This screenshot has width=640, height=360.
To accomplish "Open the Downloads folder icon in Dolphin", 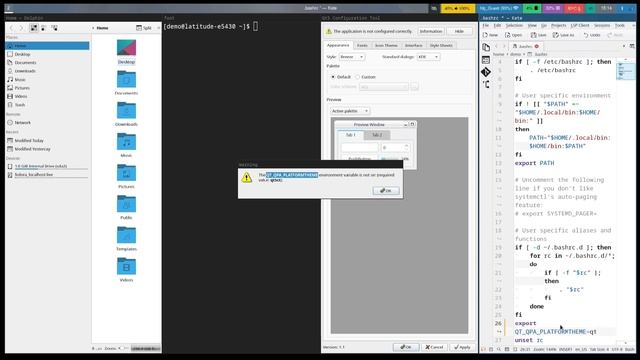I will [x=126, y=110].
